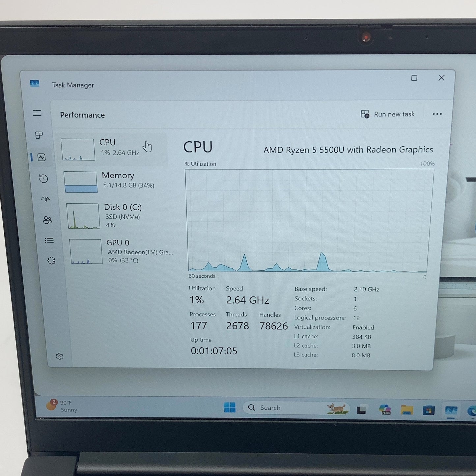The height and width of the screenshot is (476, 476).
Task: Click the Logical processors 12 value
Action: (x=356, y=318)
